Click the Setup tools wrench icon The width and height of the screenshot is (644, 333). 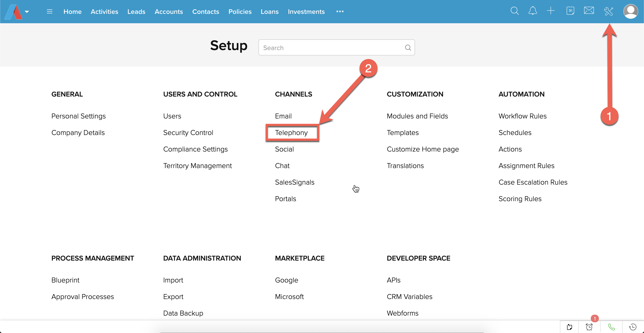click(x=608, y=11)
